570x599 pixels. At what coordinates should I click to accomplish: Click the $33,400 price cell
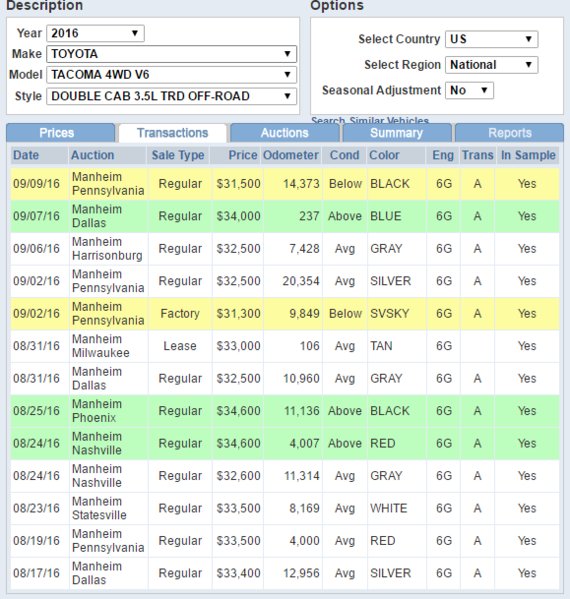point(238,573)
